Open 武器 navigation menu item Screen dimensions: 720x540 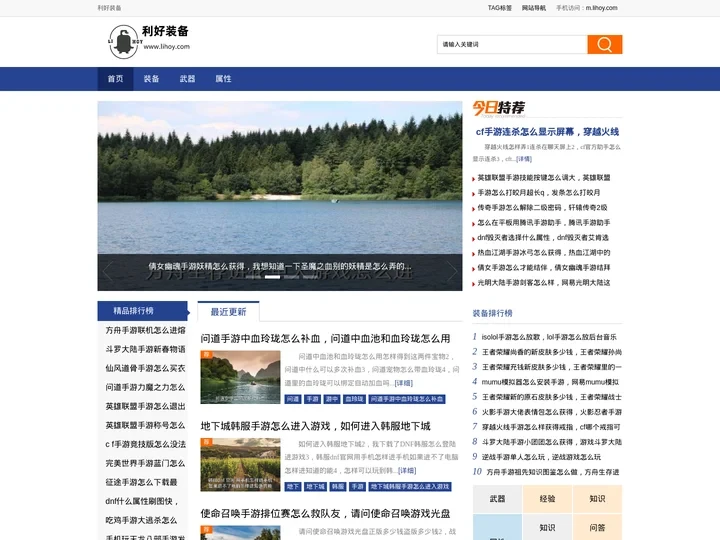[x=187, y=79]
